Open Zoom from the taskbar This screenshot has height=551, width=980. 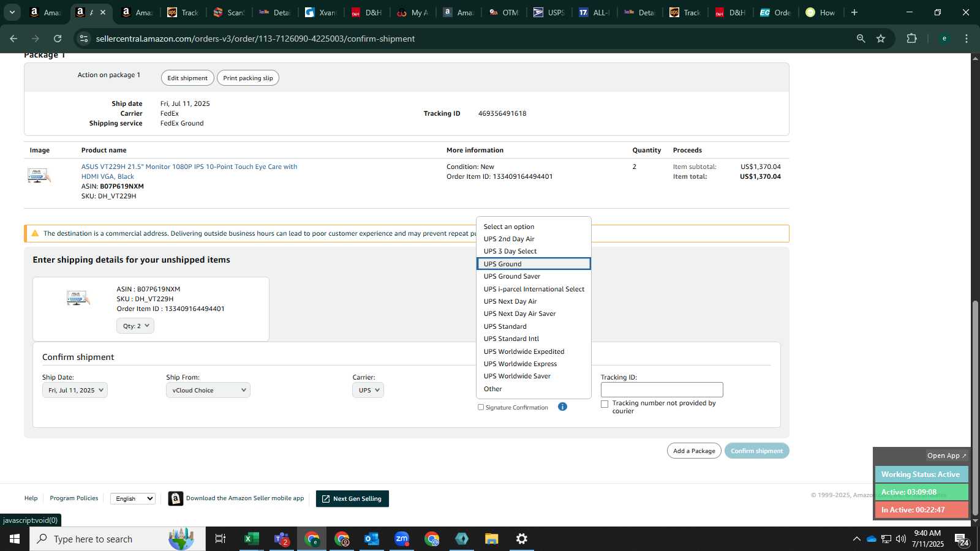pyautogui.click(x=402, y=539)
